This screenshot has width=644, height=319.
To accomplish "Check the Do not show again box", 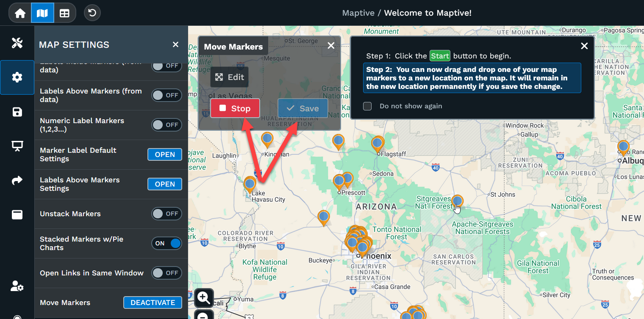I will point(367,106).
